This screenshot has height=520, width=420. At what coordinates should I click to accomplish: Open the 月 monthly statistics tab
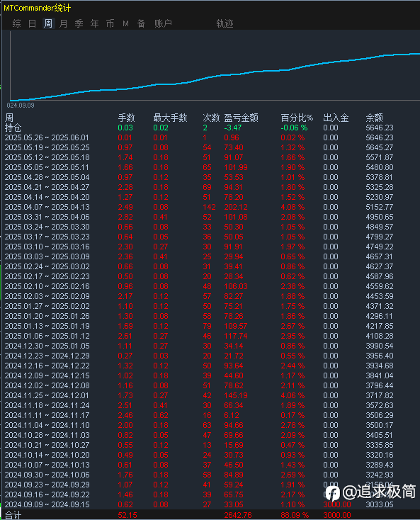pos(63,23)
